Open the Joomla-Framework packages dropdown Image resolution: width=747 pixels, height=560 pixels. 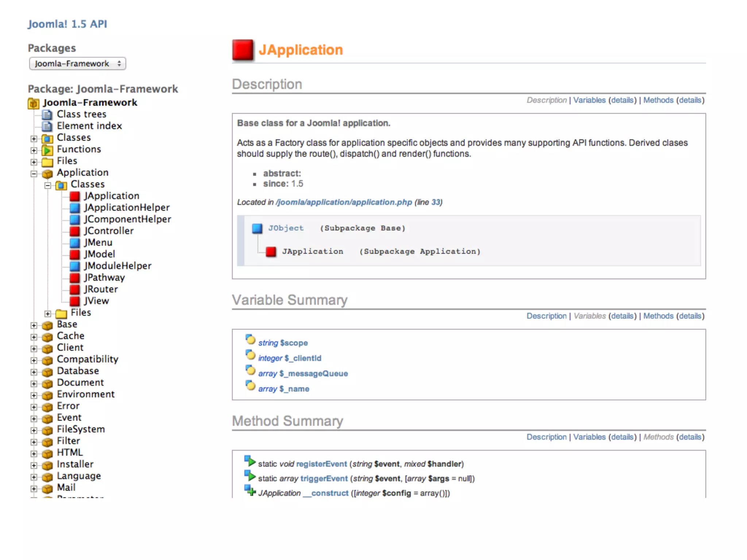coord(77,64)
